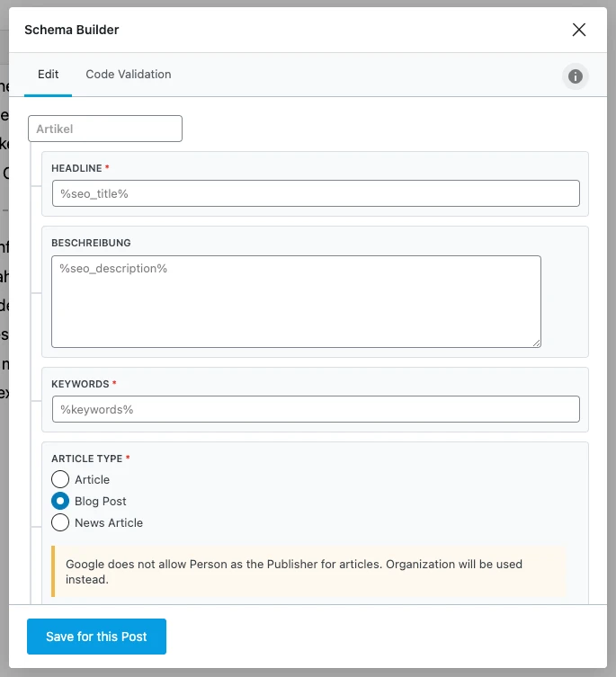Click the red asterisk next to Headline
Viewport: 616px width, 677px height.
click(x=108, y=168)
